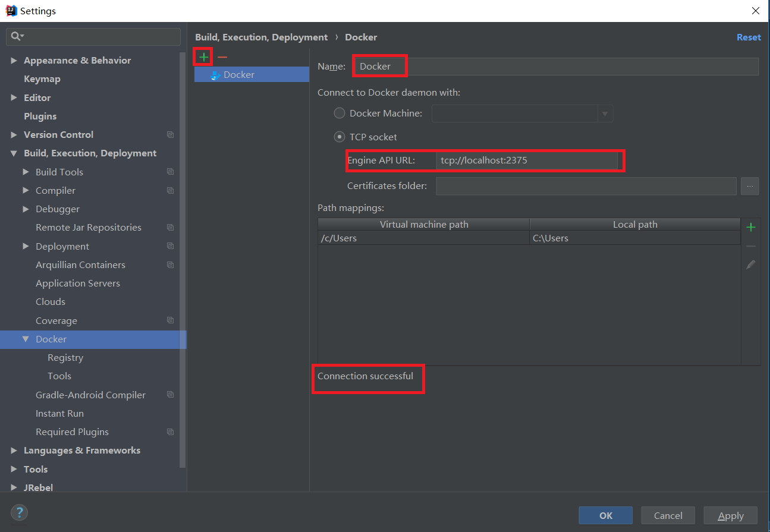Viewport: 770px width, 532px height.
Task: Click the Local path column header
Action: [x=635, y=225]
